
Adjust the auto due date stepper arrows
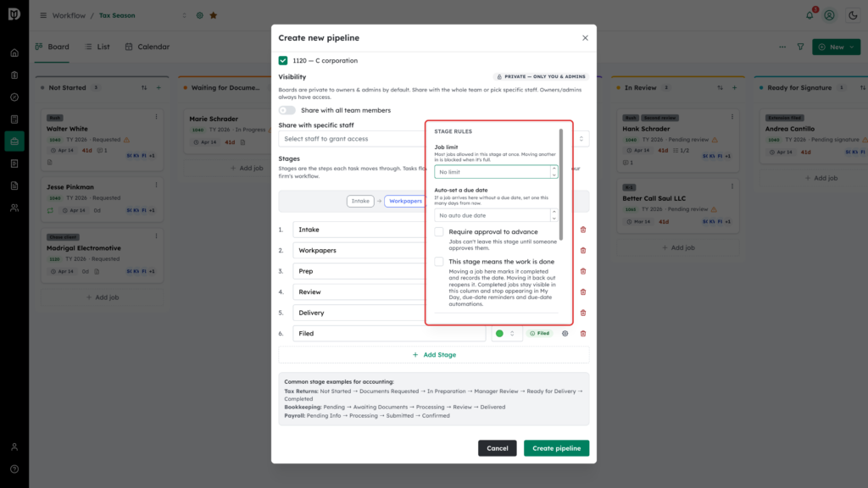(554, 215)
